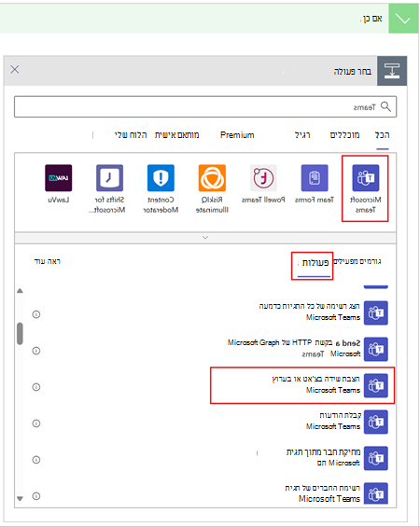The height and width of the screenshot is (527, 420).
Task: Switch to the 'הכל' tab
Action: pyautogui.click(x=383, y=135)
